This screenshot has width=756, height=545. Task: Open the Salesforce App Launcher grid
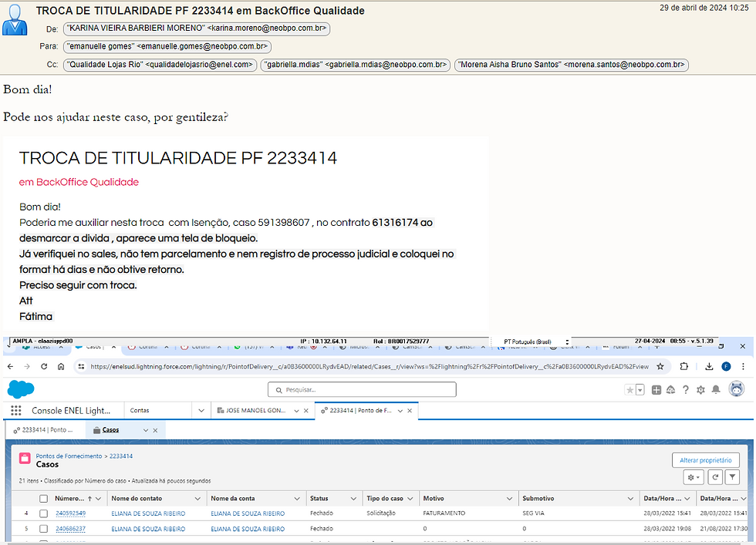(16, 411)
